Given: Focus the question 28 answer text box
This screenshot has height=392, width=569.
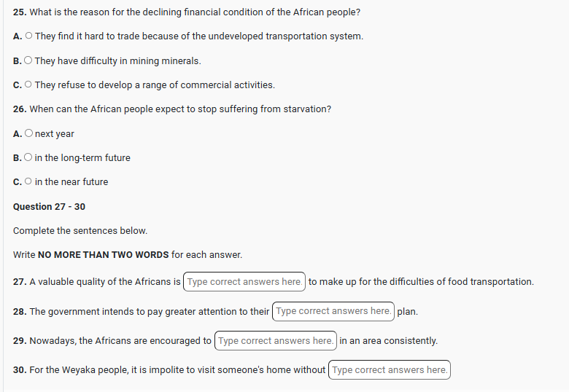Looking at the screenshot, I should [333, 311].
